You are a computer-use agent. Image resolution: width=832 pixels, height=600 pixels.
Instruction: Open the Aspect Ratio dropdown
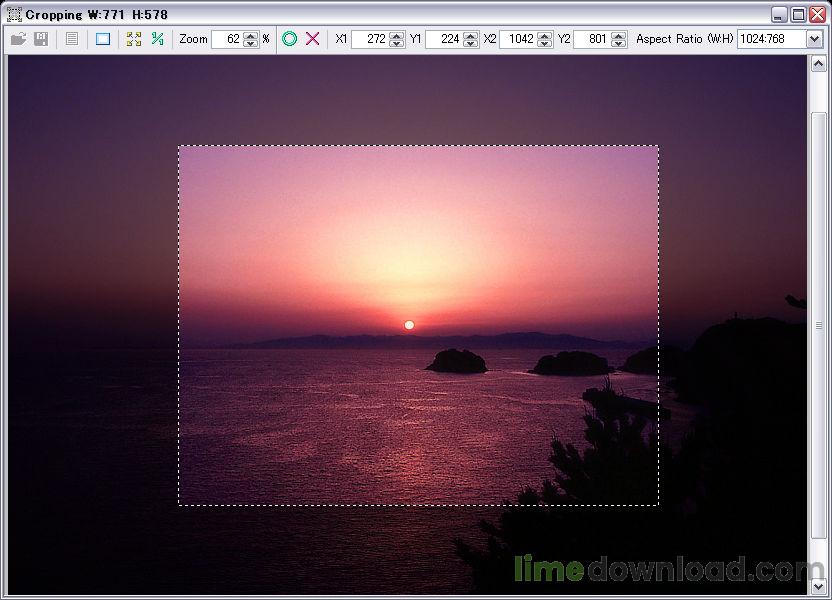[x=814, y=39]
